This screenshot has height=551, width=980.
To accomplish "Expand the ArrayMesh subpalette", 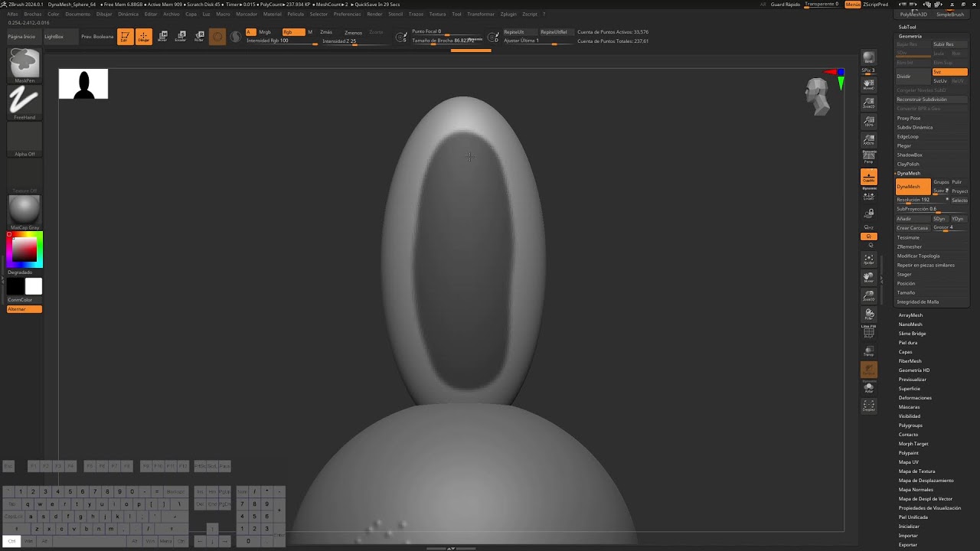I will [910, 315].
